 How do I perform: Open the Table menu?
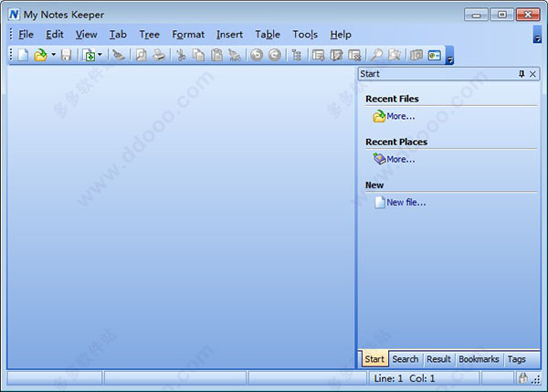(268, 35)
